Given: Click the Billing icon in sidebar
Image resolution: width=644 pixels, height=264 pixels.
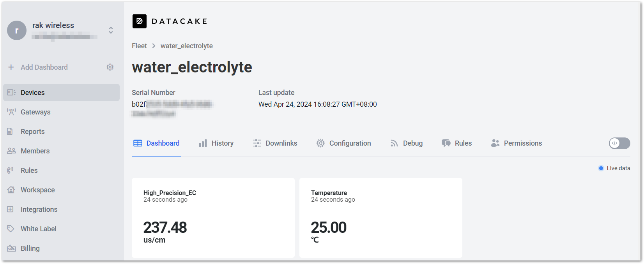Looking at the screenshot, I should pos(11,248).
